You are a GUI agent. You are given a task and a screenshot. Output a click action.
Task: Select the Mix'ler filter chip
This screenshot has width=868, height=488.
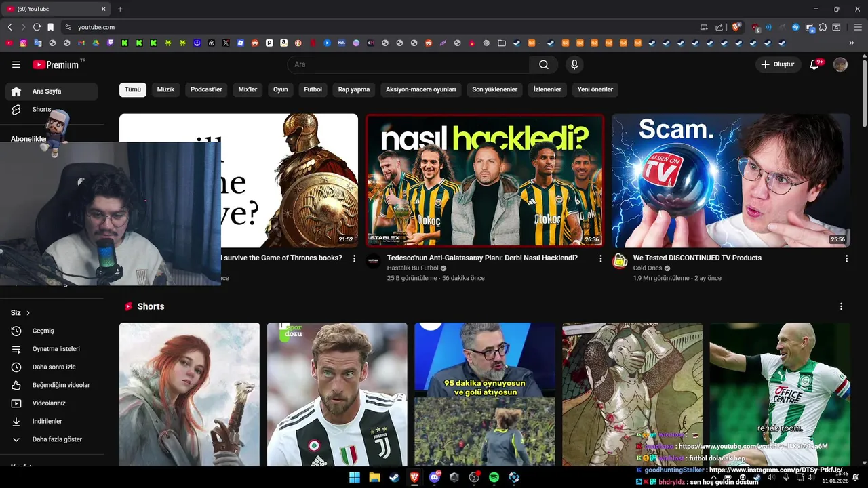tap(248, 89)
